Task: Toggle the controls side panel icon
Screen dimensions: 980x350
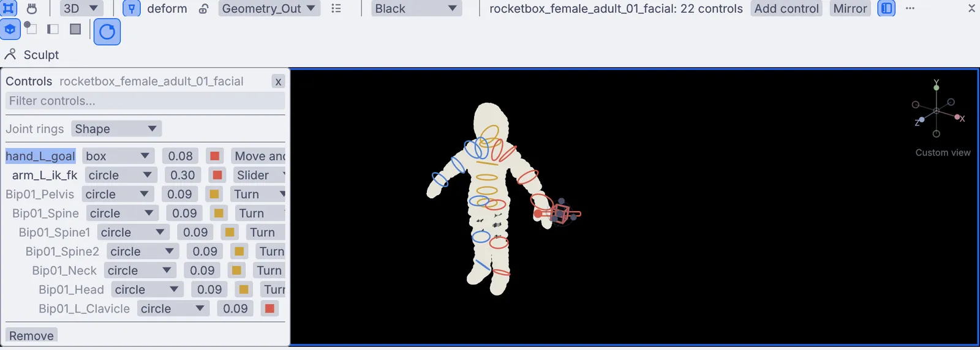Action: (886, 9)
